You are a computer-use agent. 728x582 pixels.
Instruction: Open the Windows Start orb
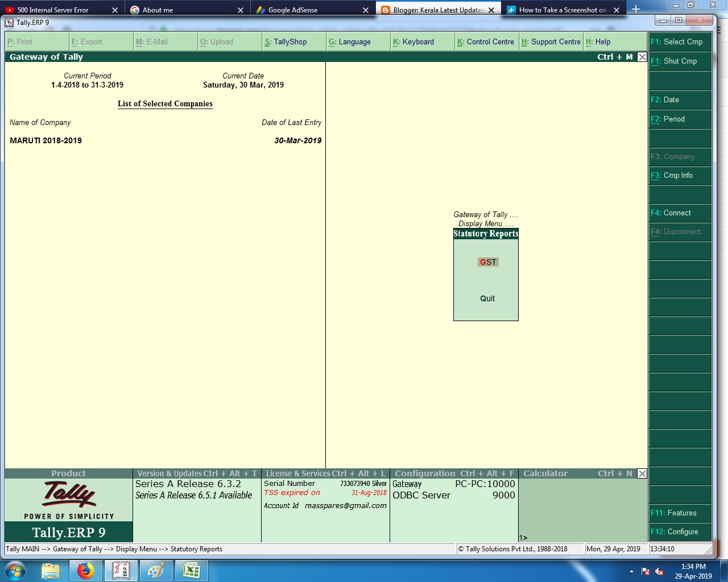(x=15, y=571)
